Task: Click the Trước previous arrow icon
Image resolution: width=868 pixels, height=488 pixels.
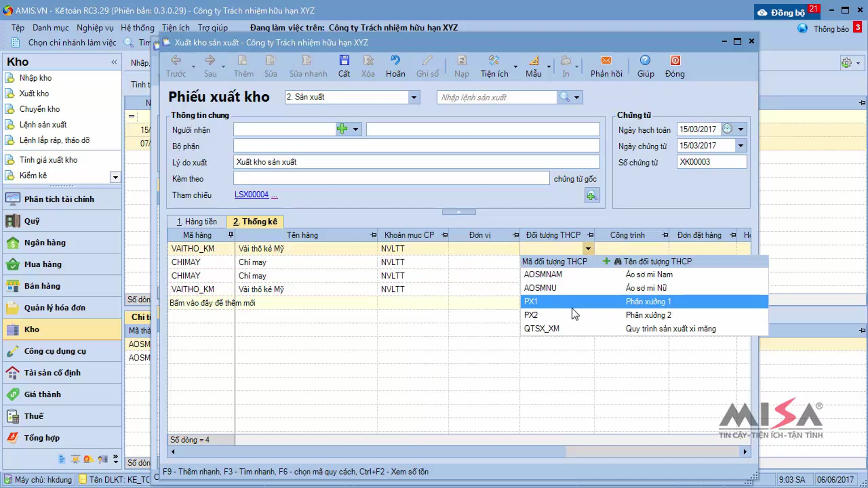Action: coord(176,60)
